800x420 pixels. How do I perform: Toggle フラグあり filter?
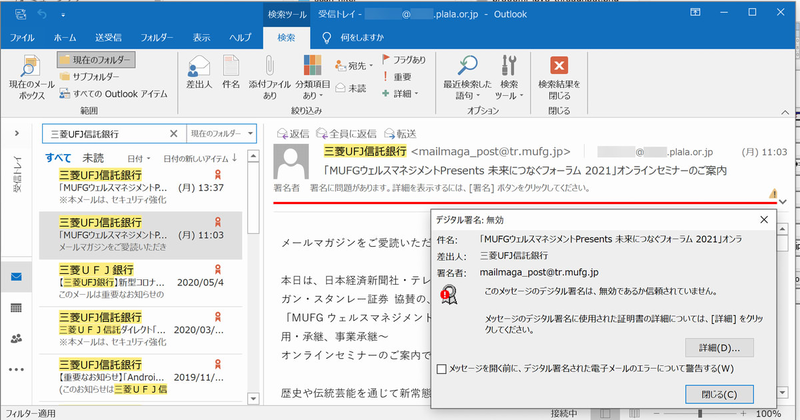pos(404,60)
